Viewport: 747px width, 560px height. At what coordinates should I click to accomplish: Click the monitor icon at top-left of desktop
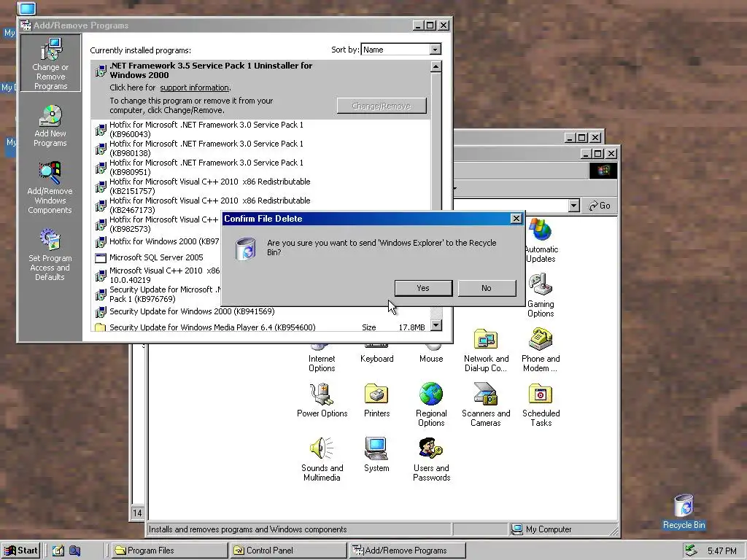27,8
